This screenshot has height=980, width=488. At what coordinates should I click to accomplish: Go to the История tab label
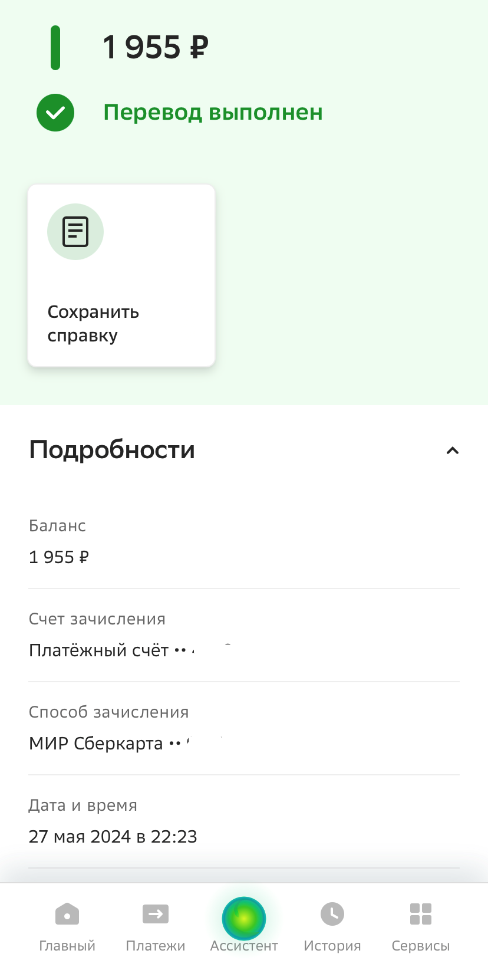pyautogui.click(x=332, y=946)
